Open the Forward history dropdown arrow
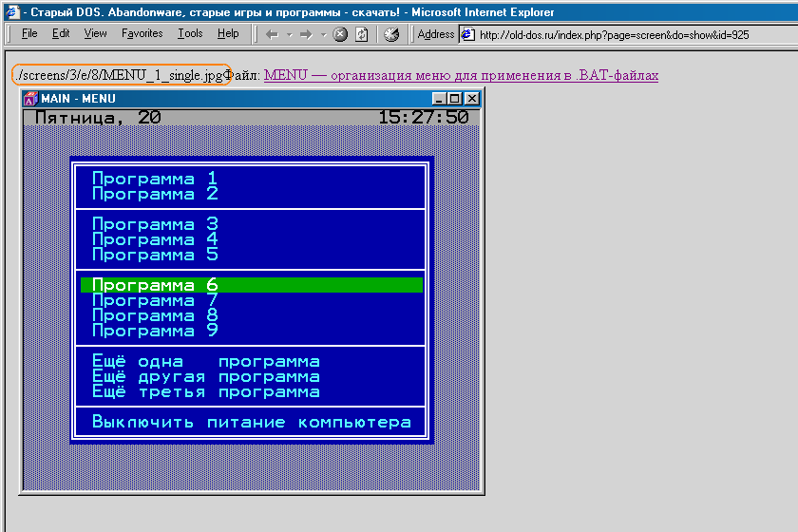Screen dimensions: 798x532 tap(323, 35)
